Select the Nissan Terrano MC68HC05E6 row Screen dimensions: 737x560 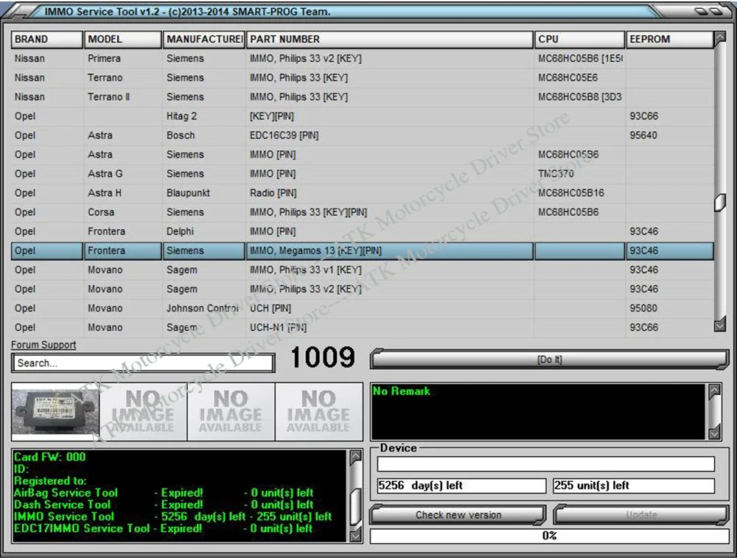[x=362, y=78]
